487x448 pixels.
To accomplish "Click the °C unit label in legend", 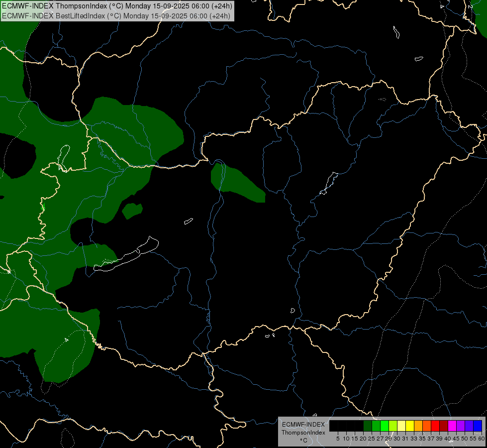I will point(303,441).
